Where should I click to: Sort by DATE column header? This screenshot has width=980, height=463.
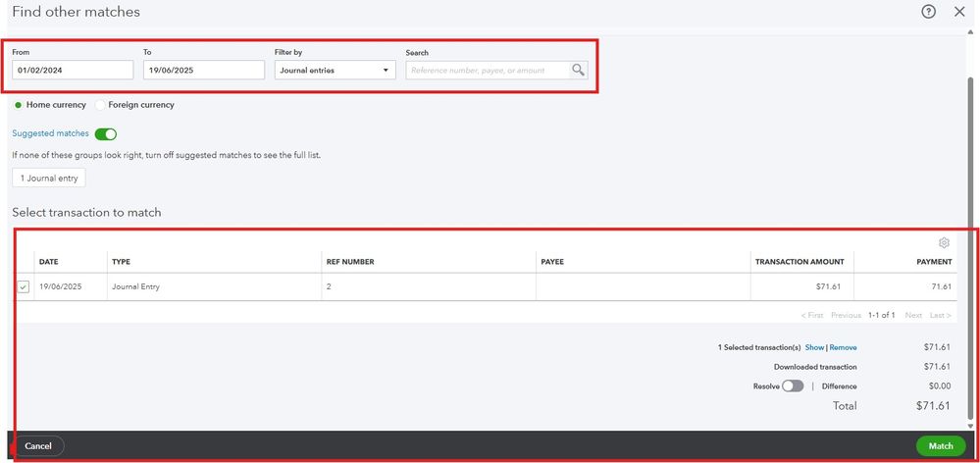click(49, 262)
